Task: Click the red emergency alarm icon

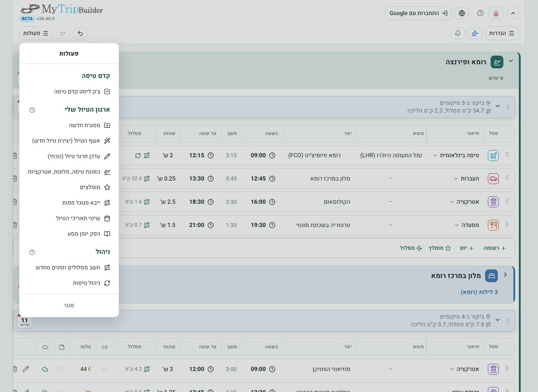Action: (496, 13)
